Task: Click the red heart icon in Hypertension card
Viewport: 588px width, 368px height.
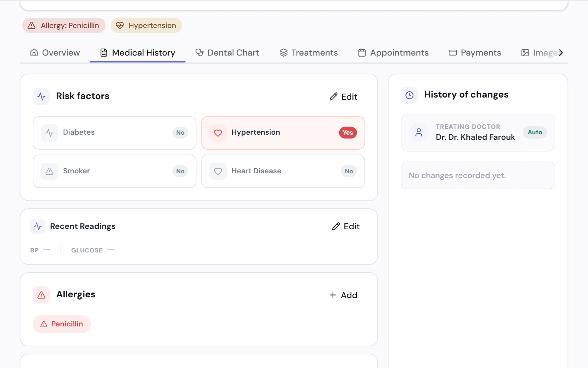Action: (x=218, y=133)
